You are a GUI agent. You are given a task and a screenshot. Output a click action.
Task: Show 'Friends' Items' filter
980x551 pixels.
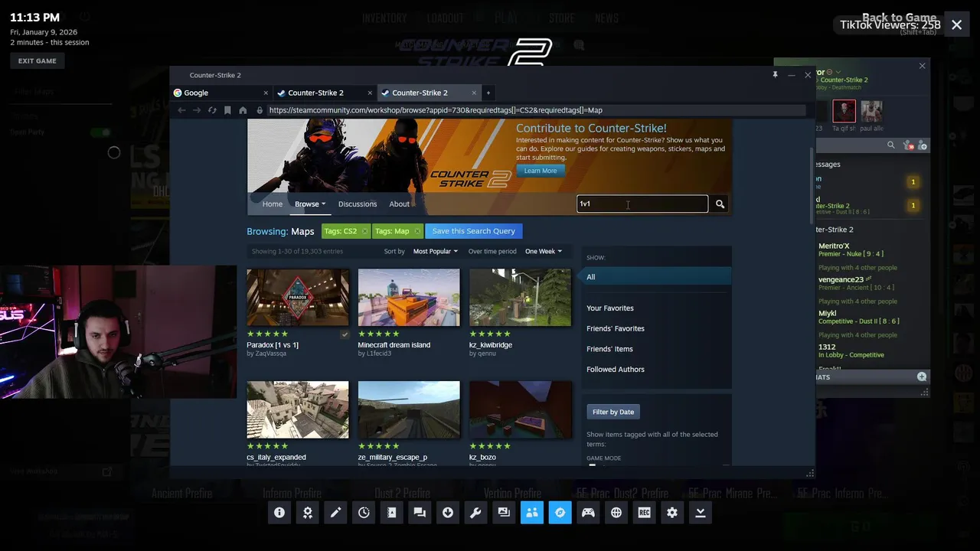tap(609, 349)
